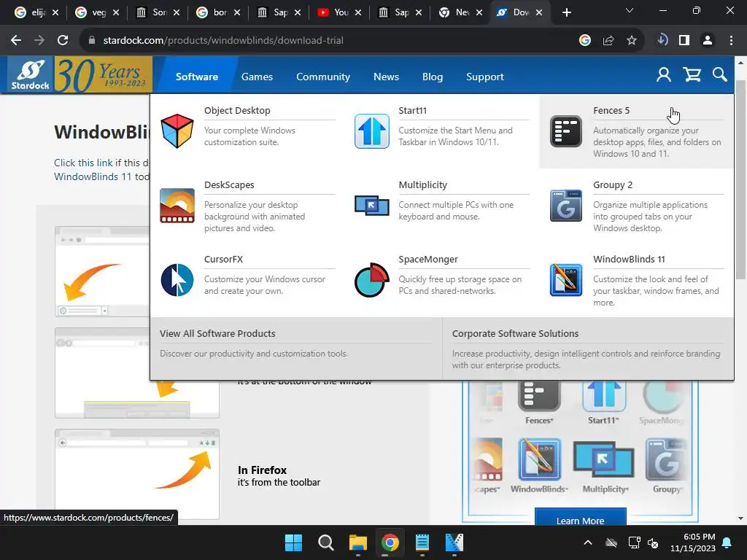Screen dimensions: 747x560
Task: Open Windows taskbar search
Action: (326, 542)
